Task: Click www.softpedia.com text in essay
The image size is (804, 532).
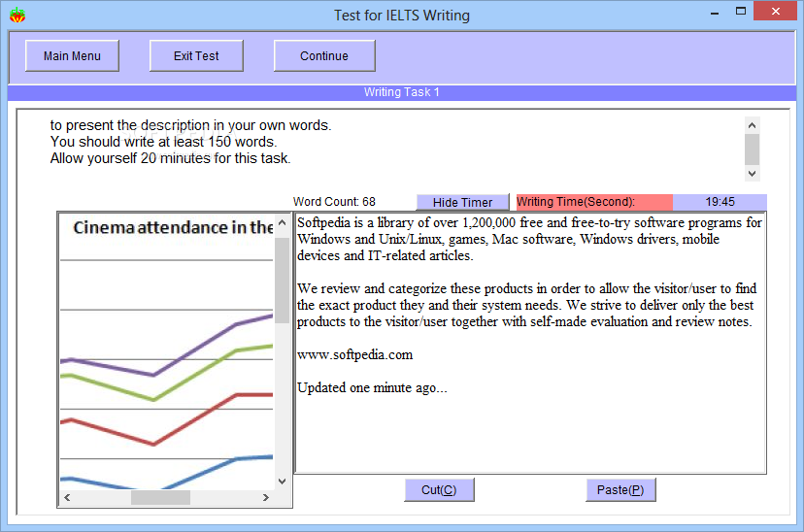Action: tap(354, 354)
